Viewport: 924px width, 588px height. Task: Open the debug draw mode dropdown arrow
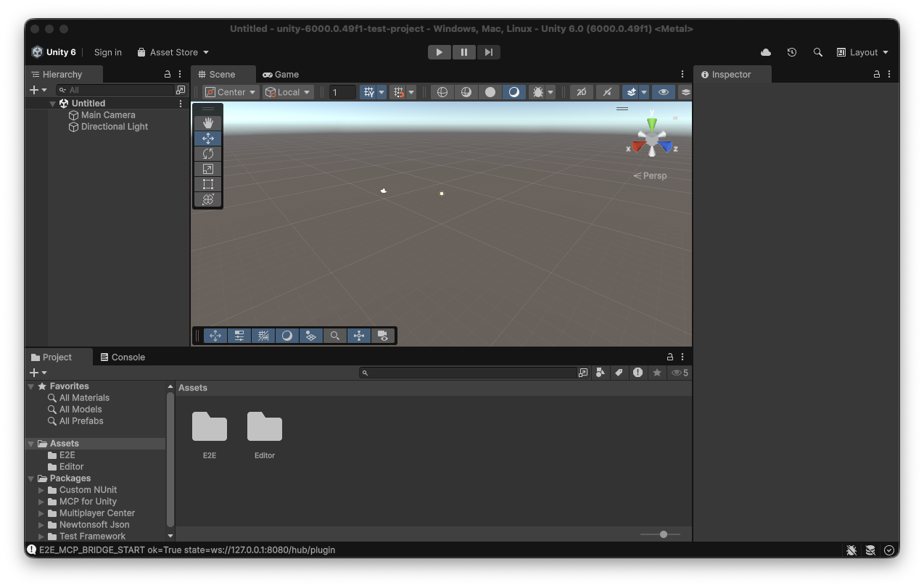pyautogui.click(x=551, y=92)
